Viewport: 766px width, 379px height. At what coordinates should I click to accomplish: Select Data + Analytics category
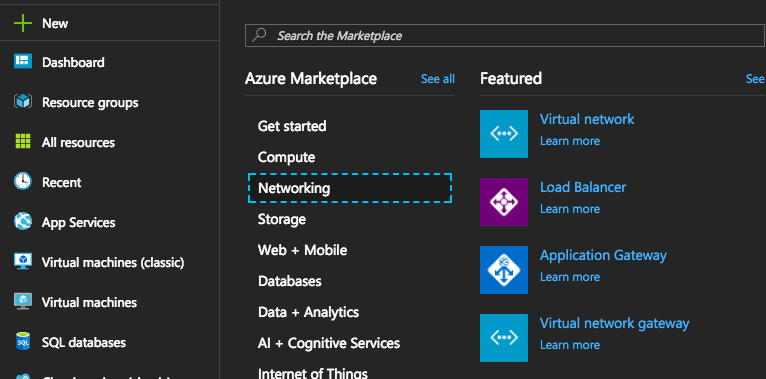coord(308,312)
